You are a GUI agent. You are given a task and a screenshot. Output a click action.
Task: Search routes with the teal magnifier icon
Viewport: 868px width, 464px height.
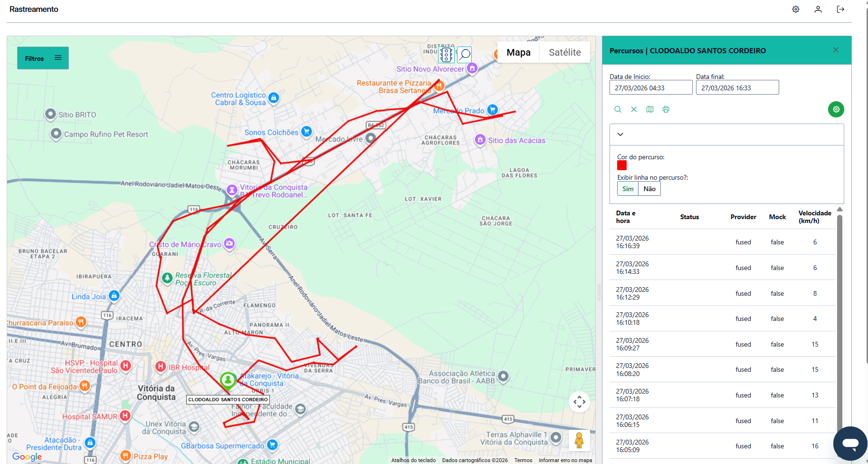pyautogui.click(x=618, y=109)
